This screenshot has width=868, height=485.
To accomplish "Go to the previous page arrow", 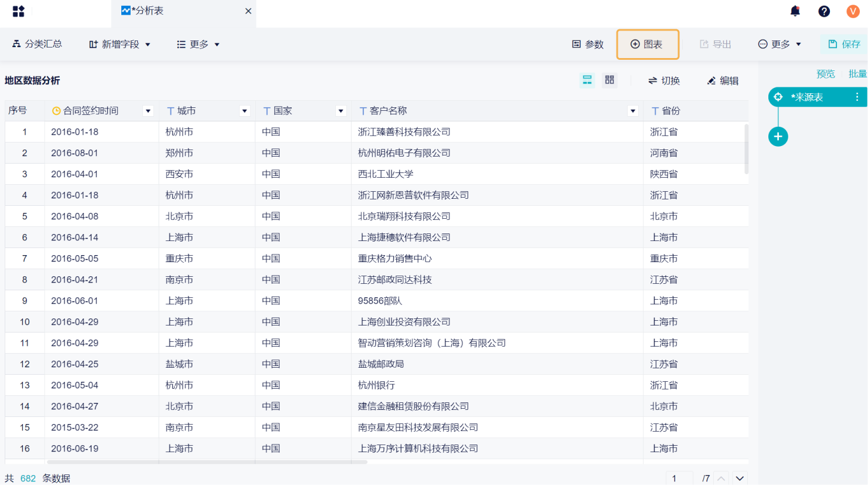I will point(721,479).
